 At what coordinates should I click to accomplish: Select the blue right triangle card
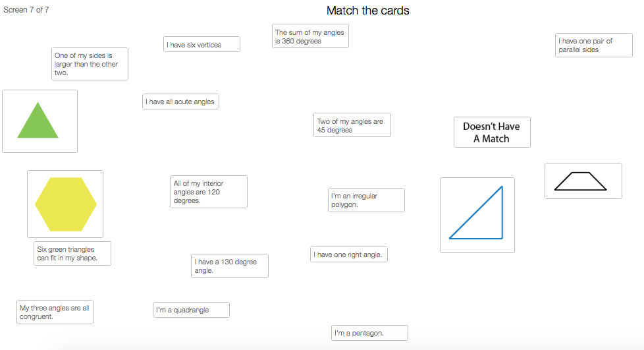(477, 215)
